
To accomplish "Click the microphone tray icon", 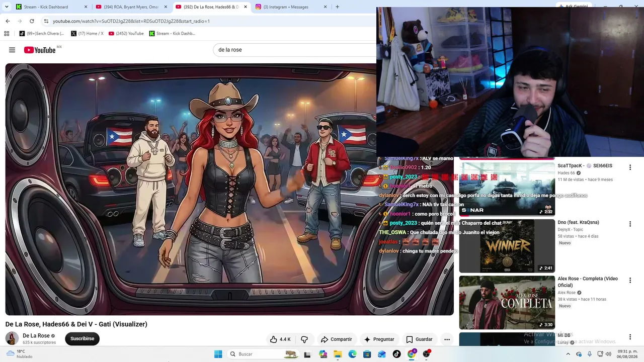I will click(x=590, y=354).
